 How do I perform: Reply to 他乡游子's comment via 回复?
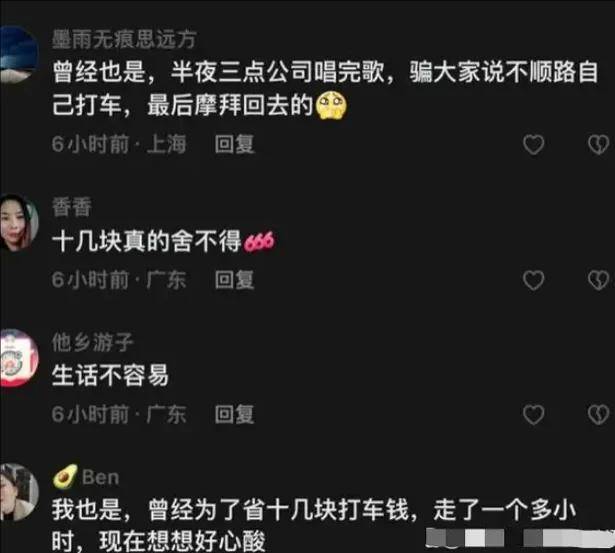coord(235,414)
